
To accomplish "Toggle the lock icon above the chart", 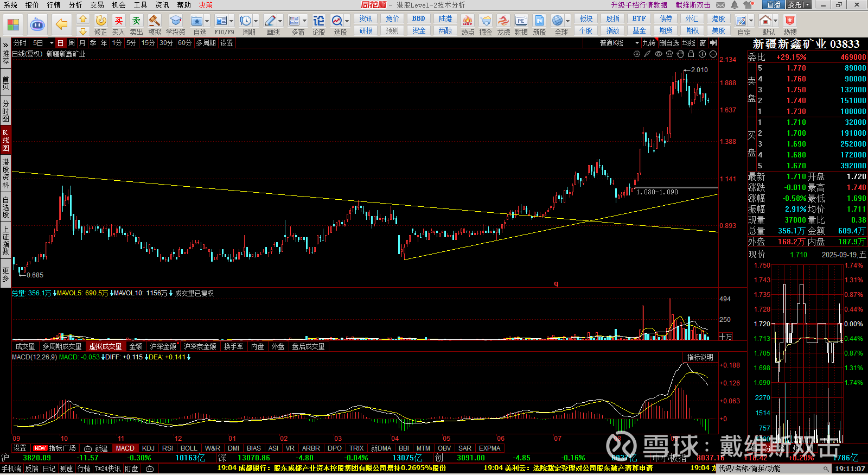I will (x=691, y=54).
